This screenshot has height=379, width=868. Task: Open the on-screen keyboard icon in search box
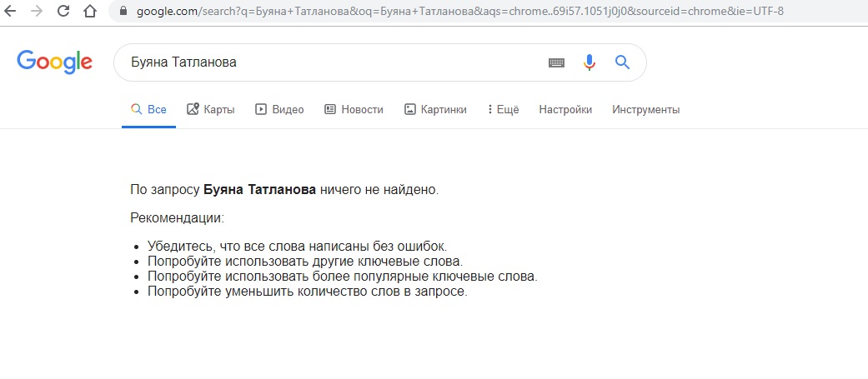[x=556, y=62]
